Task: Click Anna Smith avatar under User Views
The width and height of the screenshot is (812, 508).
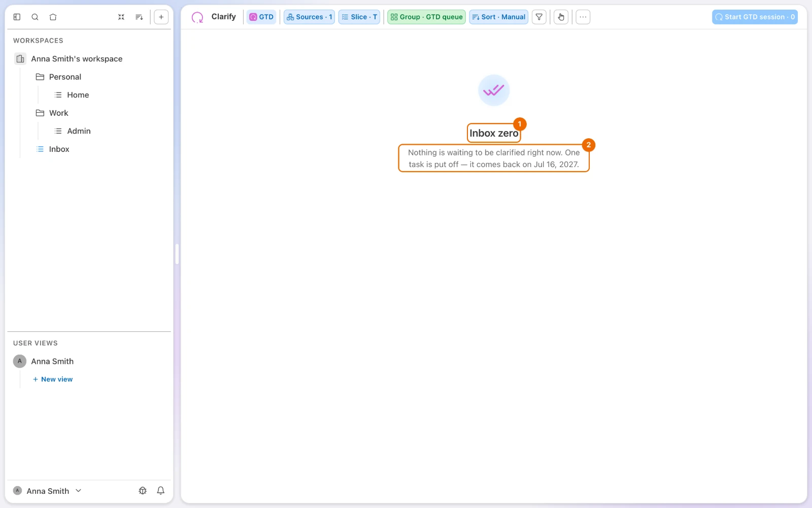Action: tap(19, 361)
